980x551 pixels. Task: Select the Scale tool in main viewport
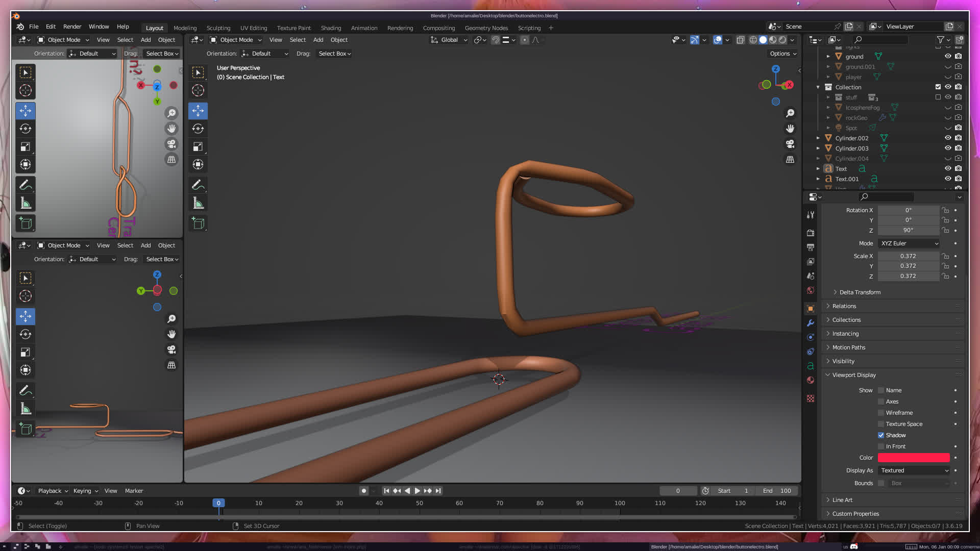click(x=198, y=147)
